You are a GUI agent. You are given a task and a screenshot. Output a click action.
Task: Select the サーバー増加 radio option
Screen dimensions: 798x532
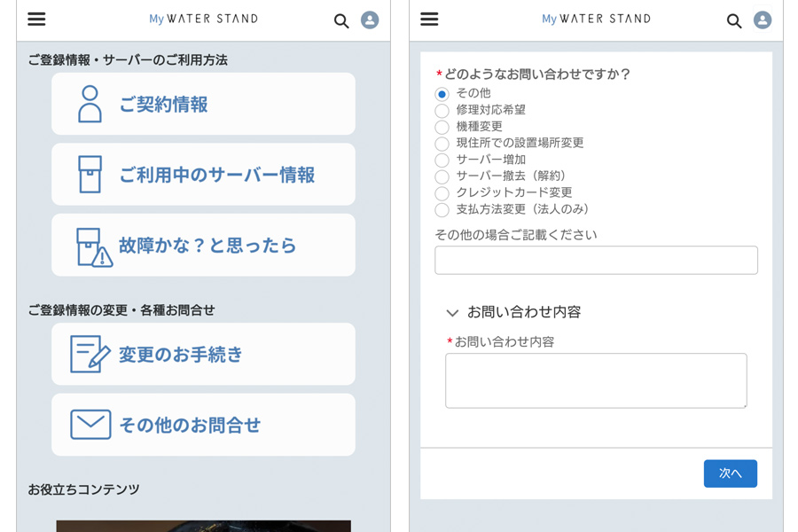[x=442, y=160]
